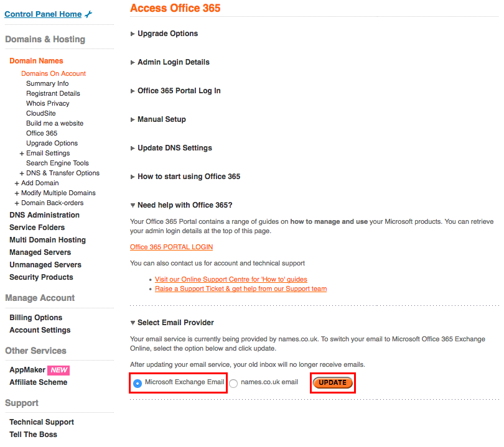Go to Registrant Details
The height and width of the screenshot is (447, 504).
click(x=53, y=93)
